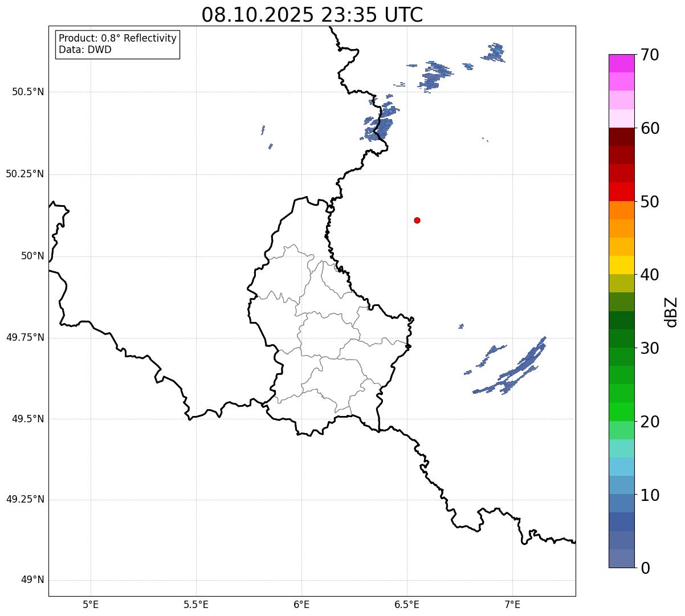Click the '5.5°E' longitude label
This screenshot has height=616, width=685.
196,604
